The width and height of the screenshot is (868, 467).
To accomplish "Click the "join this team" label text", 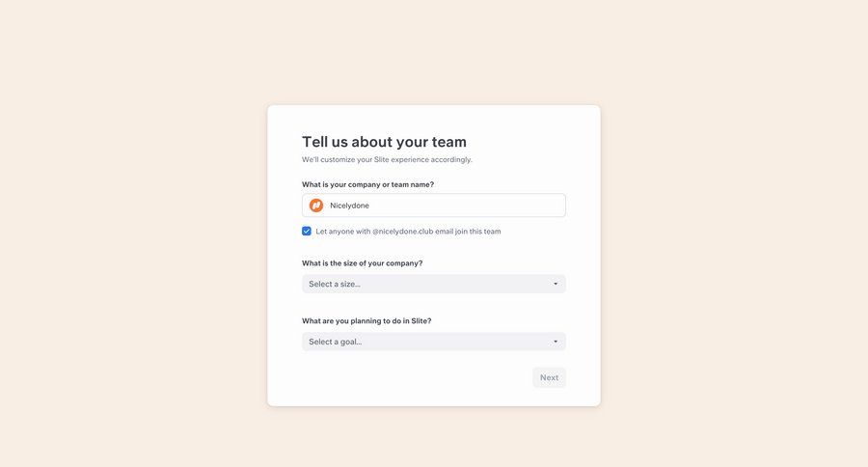I will click(477, 232).
